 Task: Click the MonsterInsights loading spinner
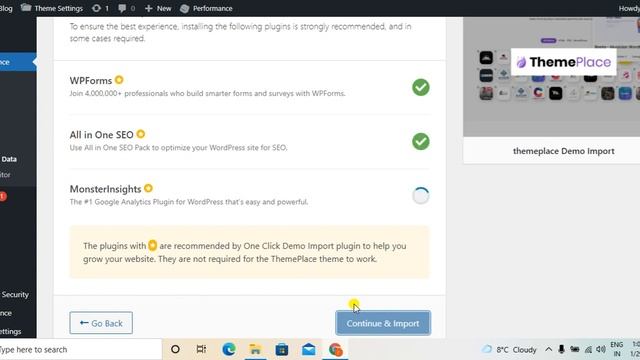[421, 196]
